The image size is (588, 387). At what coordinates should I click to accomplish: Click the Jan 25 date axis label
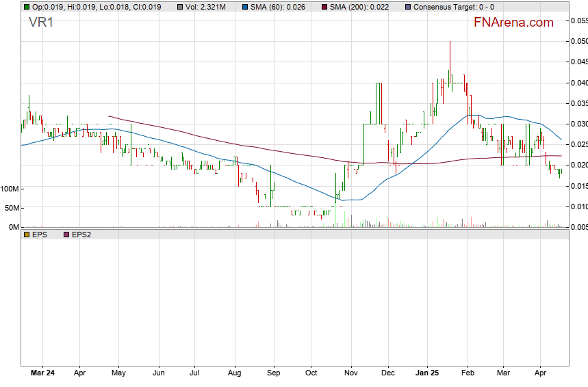(428, 374)
